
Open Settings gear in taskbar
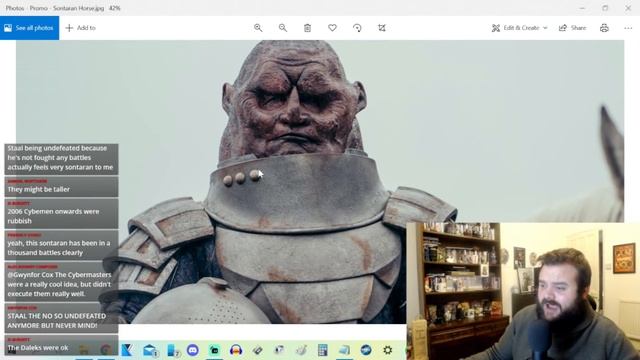click(x=387, y=350)
